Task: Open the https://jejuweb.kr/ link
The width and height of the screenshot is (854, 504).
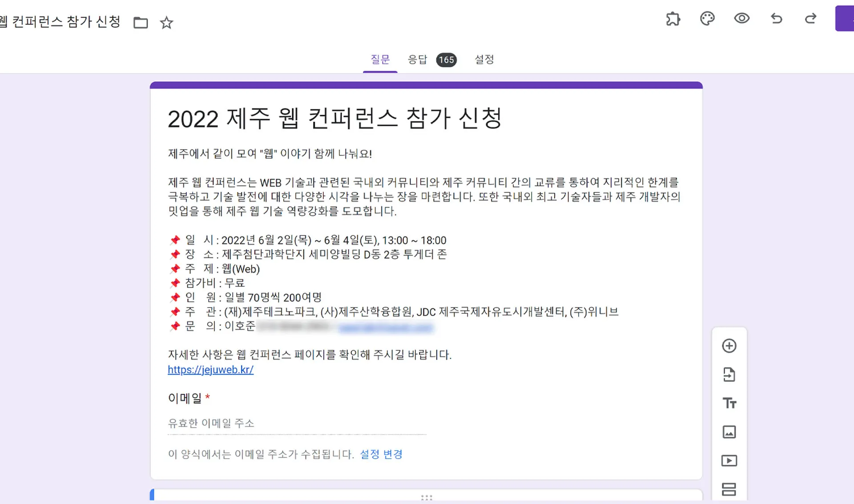Action: (210, 370)
